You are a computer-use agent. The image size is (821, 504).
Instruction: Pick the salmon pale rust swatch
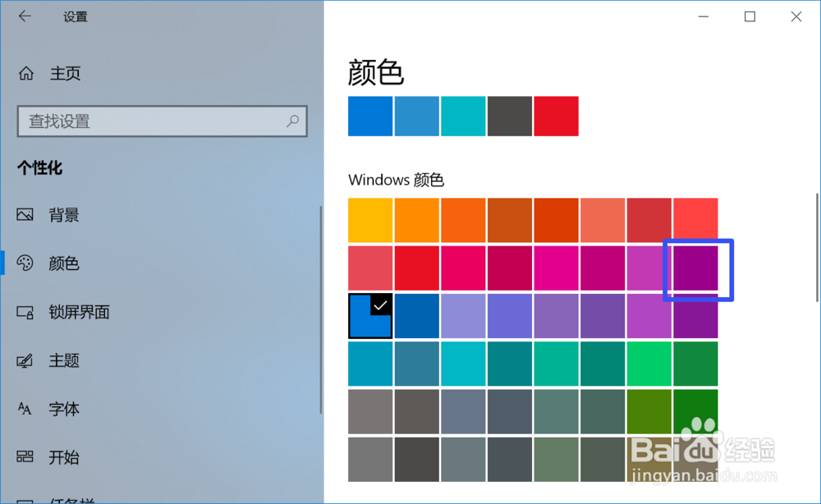pyautogui.click(x=603, y=220)
